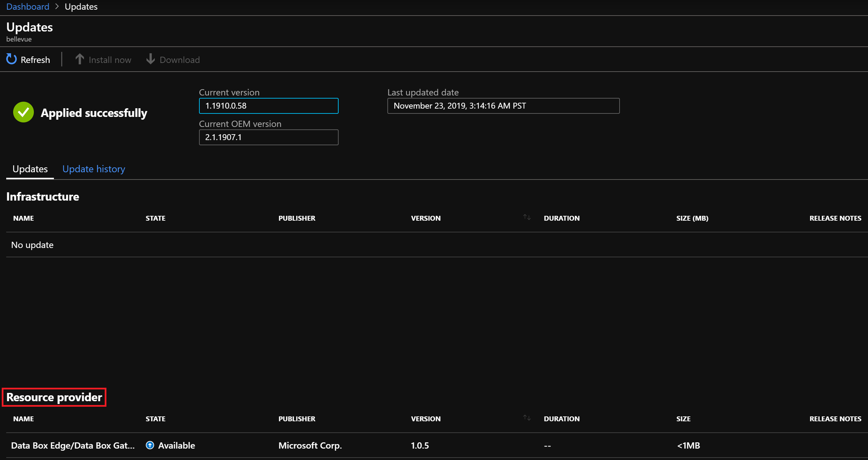Click Resource provider SIZE column header
This screenshot has height=460, width=868.
683,419
